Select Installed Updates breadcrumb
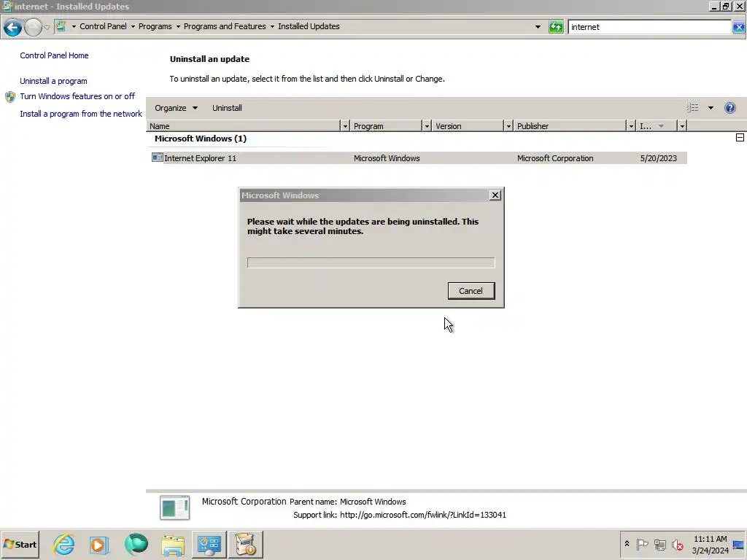 point(309,26)
